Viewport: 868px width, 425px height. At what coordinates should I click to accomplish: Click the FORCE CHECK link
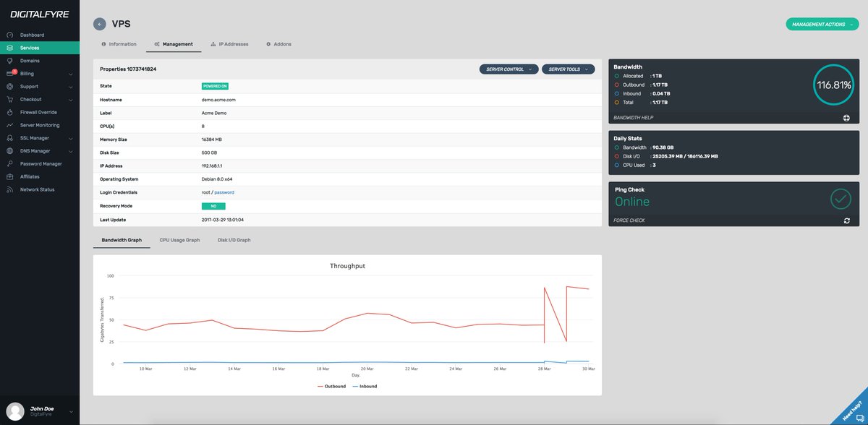click(x=629, y=220)
